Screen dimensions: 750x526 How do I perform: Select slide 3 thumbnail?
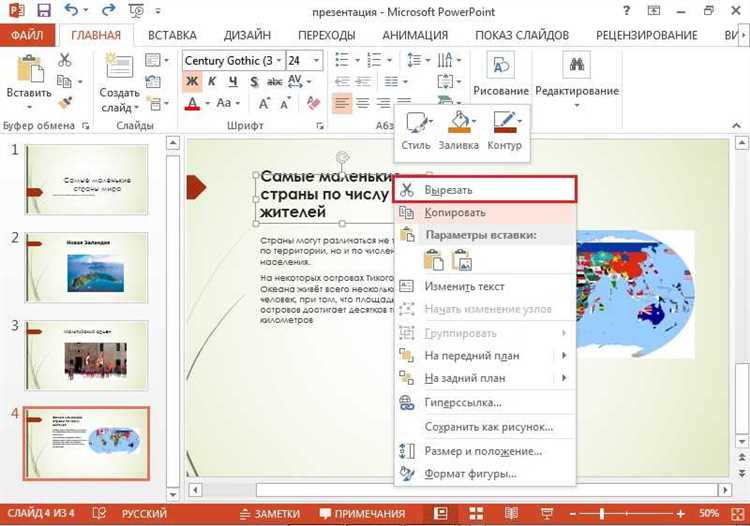87,355
